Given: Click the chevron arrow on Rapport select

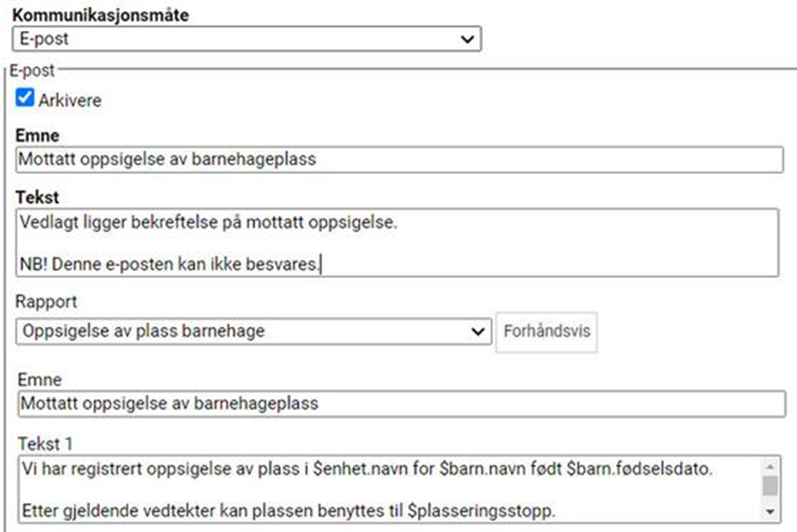Looking at the screenshot, I should (x=479, y=332).
